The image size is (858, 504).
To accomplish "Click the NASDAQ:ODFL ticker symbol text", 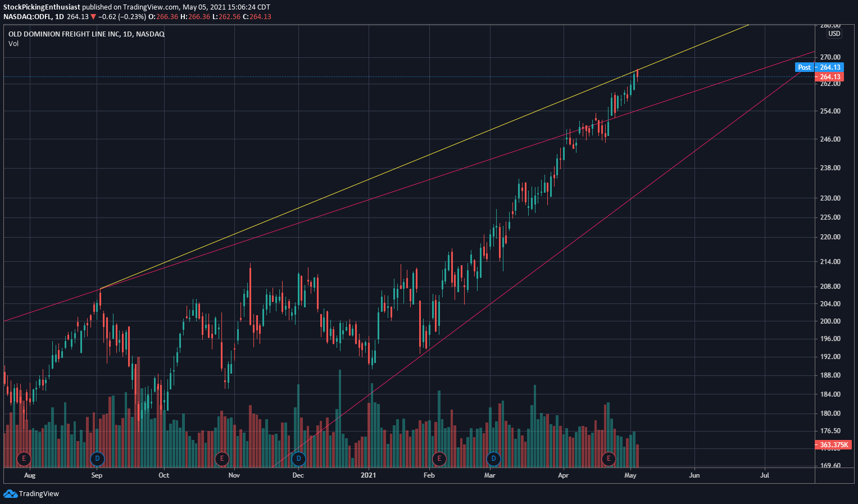I will tap(28, 17).
